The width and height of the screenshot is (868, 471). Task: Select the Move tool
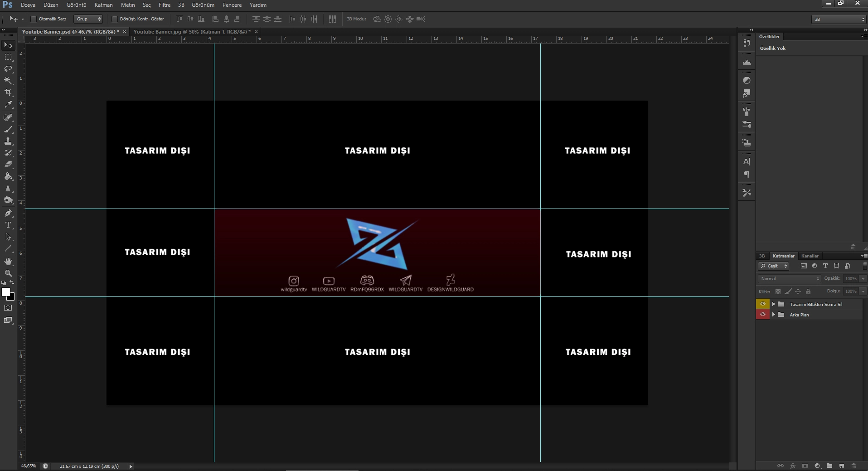(8, 45)
